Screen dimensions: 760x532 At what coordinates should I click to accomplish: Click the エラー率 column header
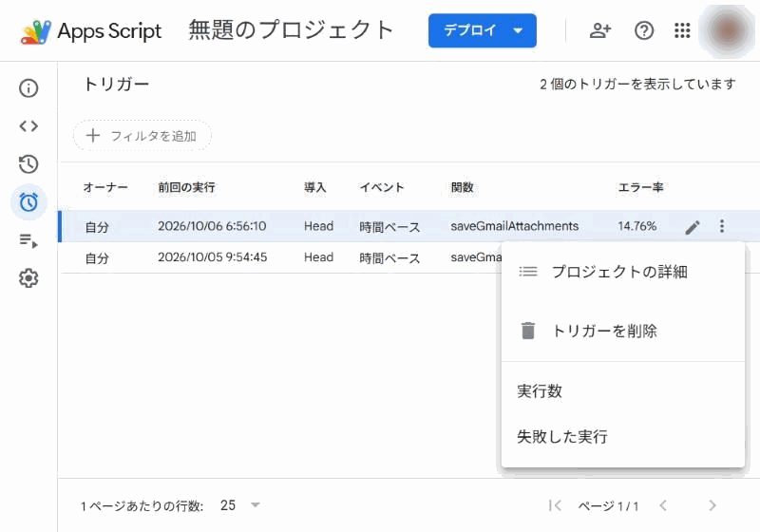tap(640, 187)
